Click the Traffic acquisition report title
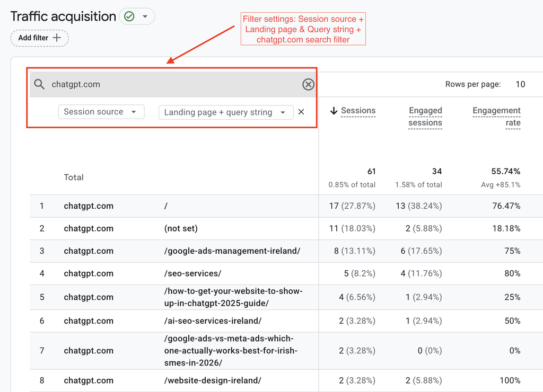The width and height of the screenshot is (543, 392). pos(63,16)
